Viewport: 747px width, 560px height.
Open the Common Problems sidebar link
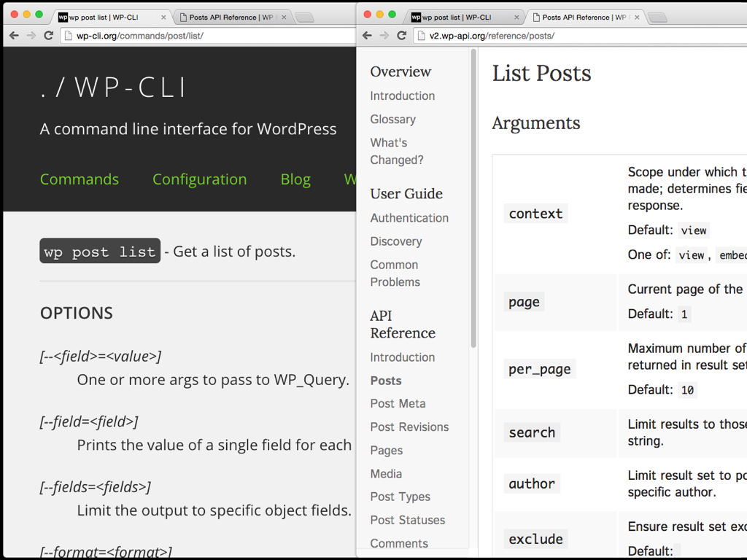[395, 273]
